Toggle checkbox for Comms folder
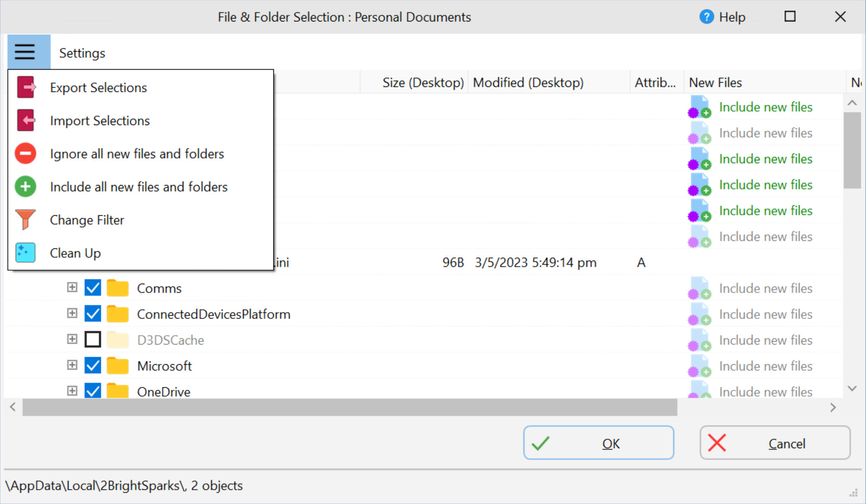 tap(93, 288)
